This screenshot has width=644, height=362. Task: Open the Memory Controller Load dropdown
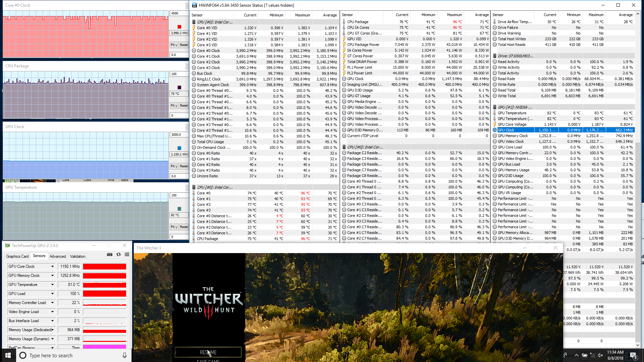tap(52, 303)
